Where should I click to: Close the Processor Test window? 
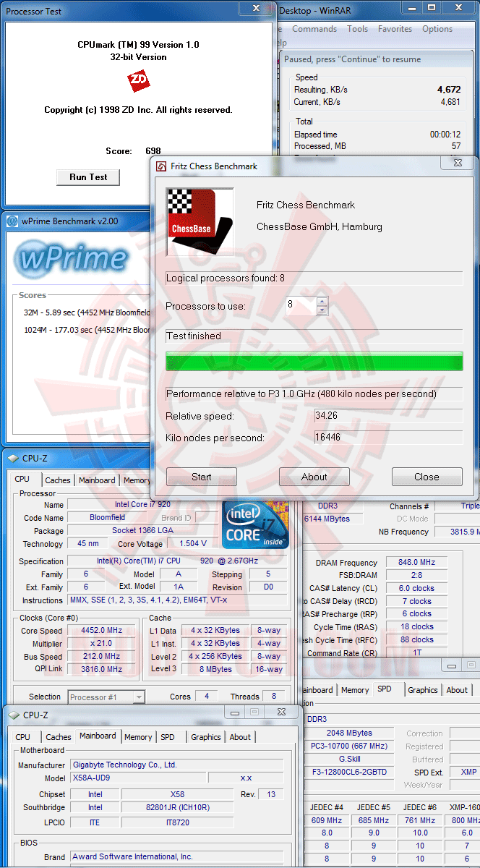tap(257, 9)
